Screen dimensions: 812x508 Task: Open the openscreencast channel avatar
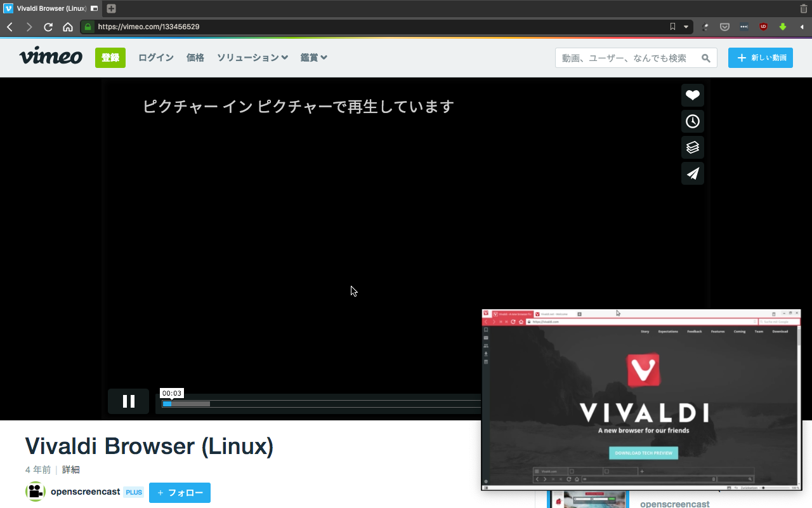click(x=36, y=491)
